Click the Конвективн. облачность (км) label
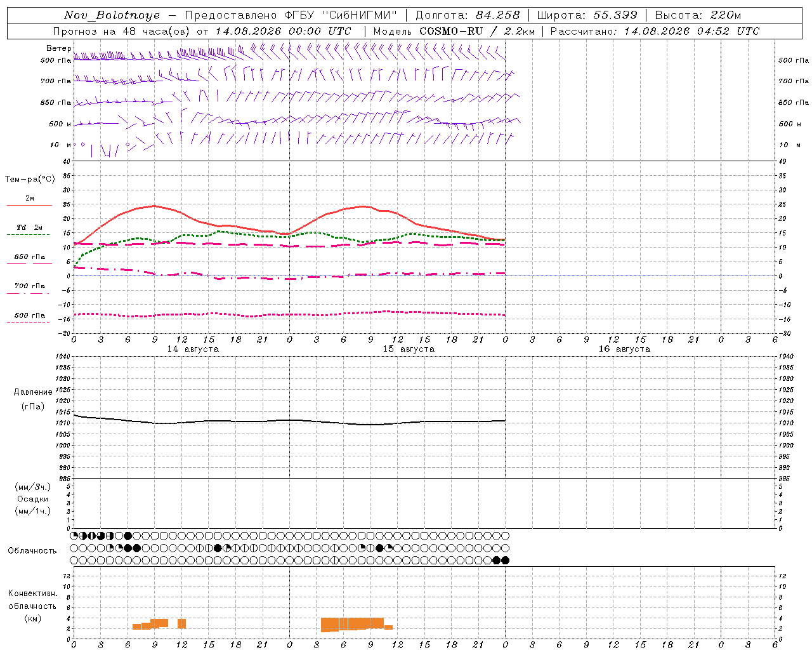 (32, 606)
